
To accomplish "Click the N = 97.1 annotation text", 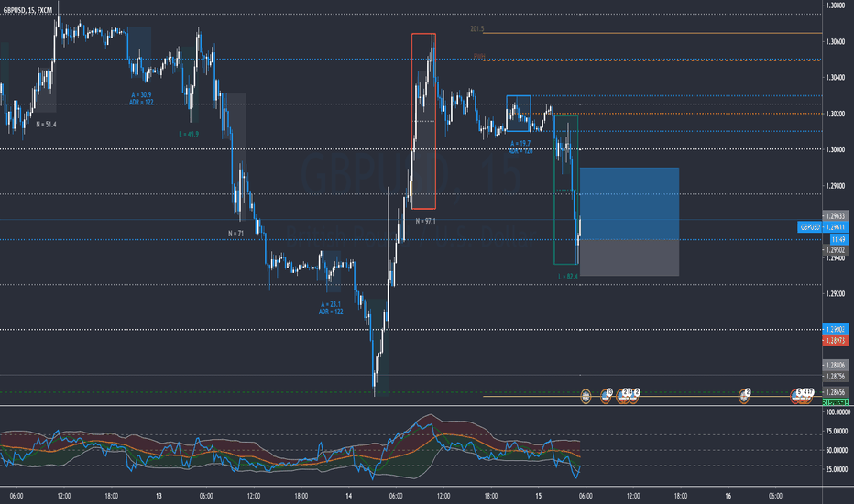I will (425, 221).
